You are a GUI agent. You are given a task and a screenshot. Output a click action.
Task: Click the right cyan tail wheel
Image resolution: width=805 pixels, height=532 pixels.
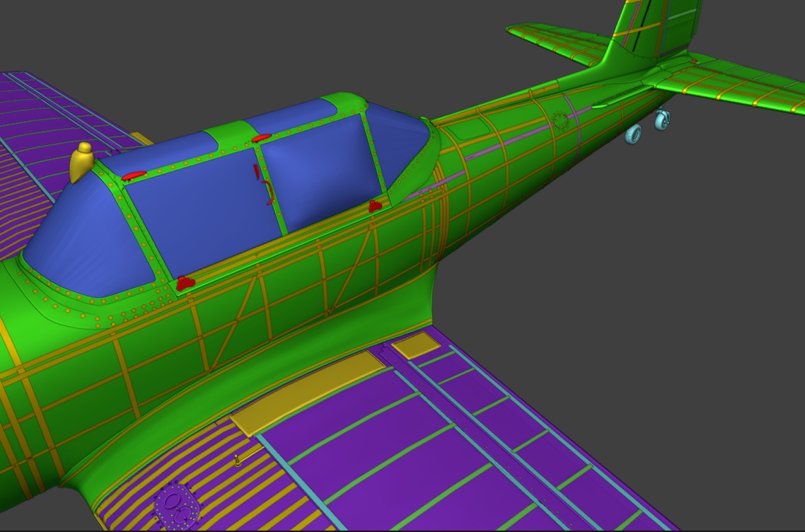(x=662, y=120)
